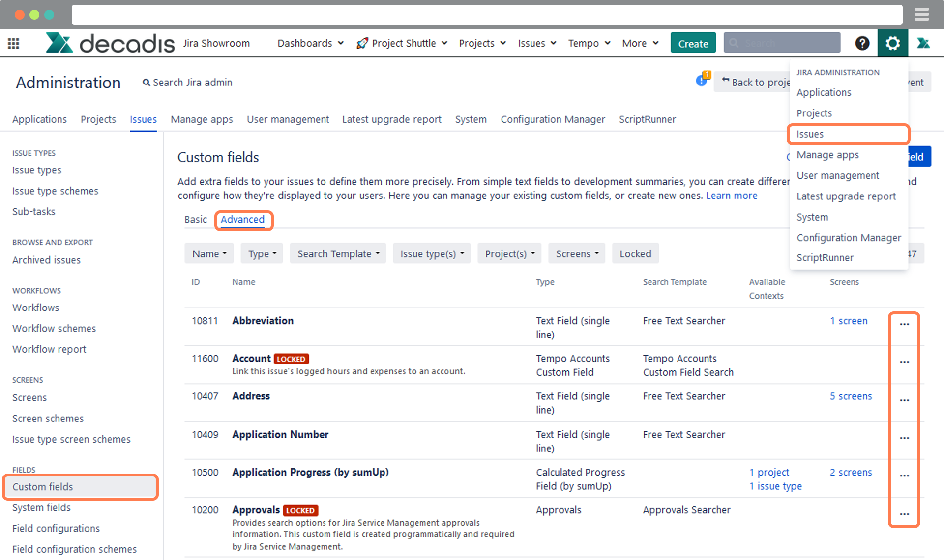Click the notification bell with badge
Image resolution: width=944 pixels, height=560 pixels.
pos(702,80)
